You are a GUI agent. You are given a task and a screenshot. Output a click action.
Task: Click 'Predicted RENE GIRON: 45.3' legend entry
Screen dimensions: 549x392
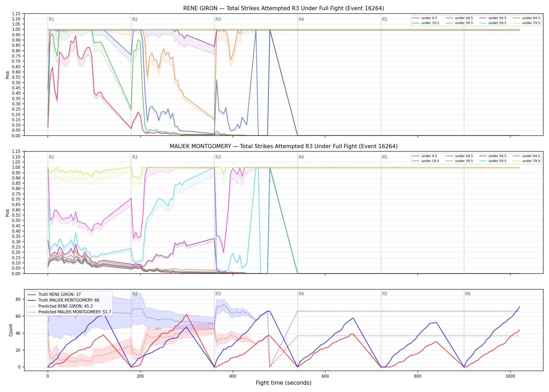tap(60, 306)
